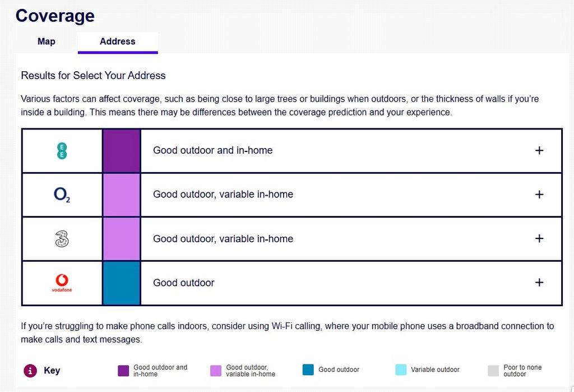This screenshot has height=392, width=574.
Task: Click the light purple O2 coverage swatch
Action: pos(122,195)
